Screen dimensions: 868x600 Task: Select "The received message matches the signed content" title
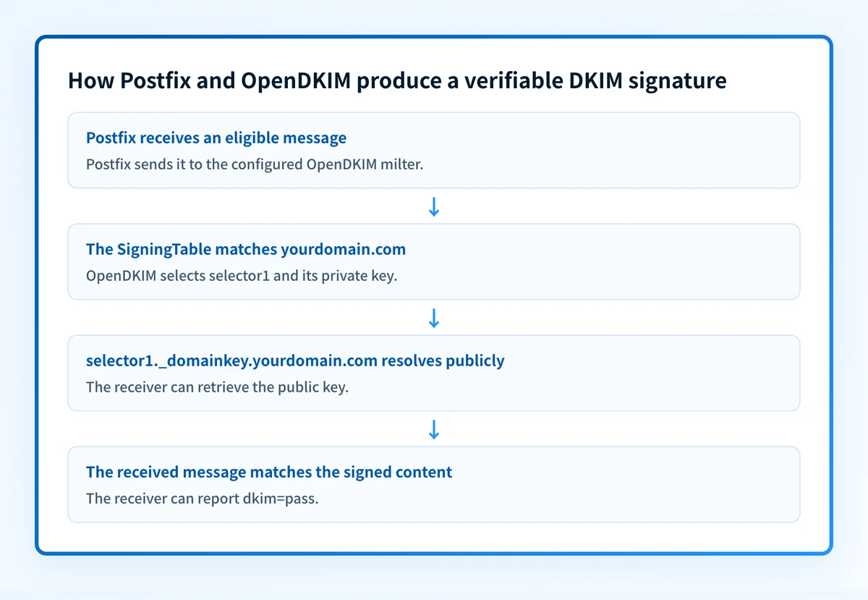[x=269, y=472]
